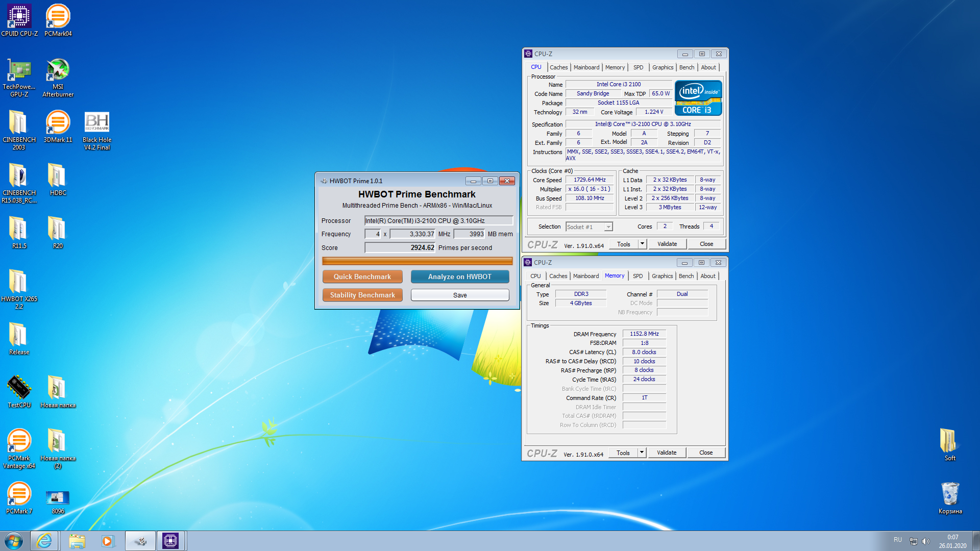Launch TechPowerUp GPU-Z desktop icon

(19, 78)
